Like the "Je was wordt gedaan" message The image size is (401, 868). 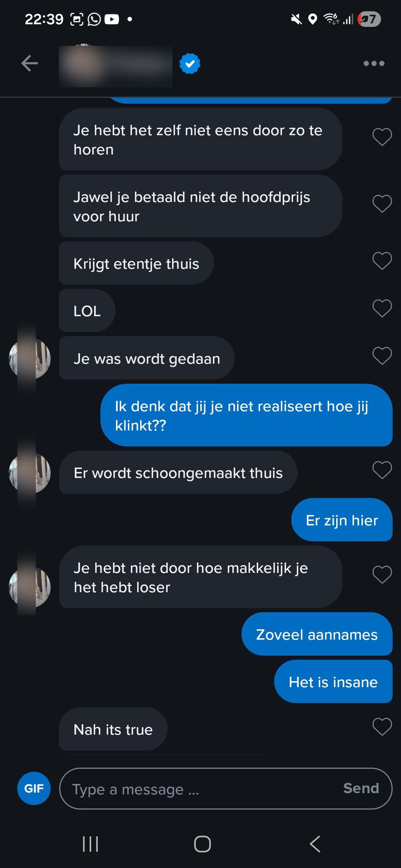[382, 356]
